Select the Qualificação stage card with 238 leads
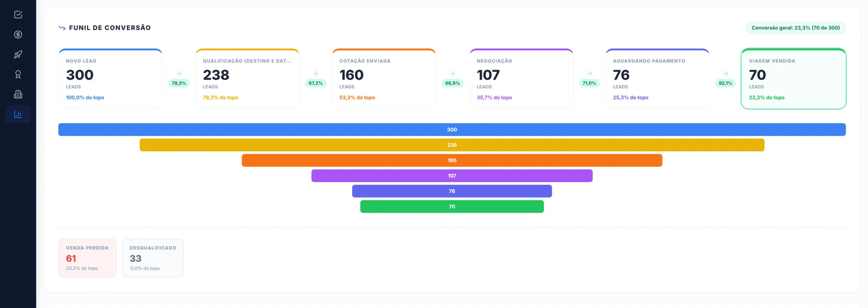 247,79
